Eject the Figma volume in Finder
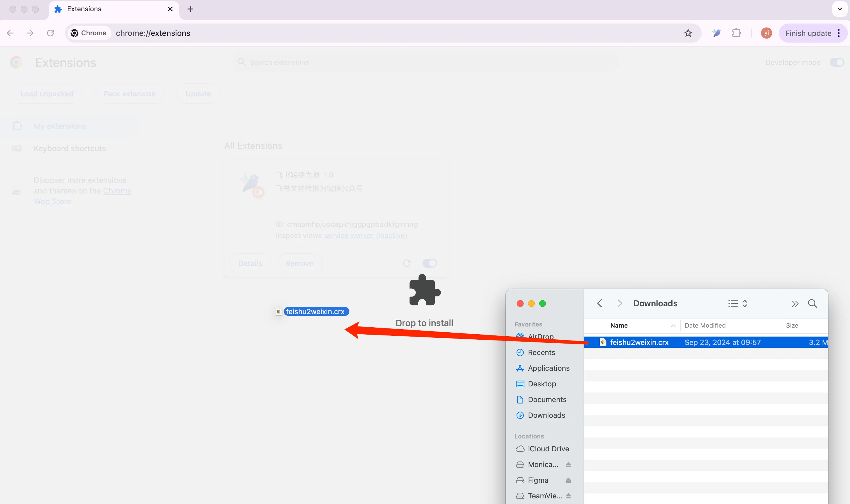This screenshot has height=504, width=850. point(568,480)
